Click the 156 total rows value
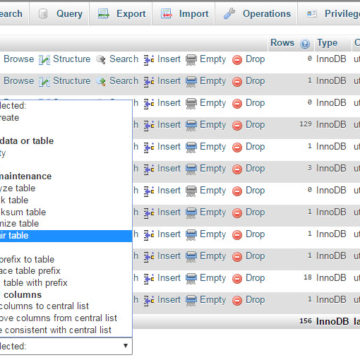Image resolution: width=360 pixels, height=360 pixels. [x=306, y=321]
